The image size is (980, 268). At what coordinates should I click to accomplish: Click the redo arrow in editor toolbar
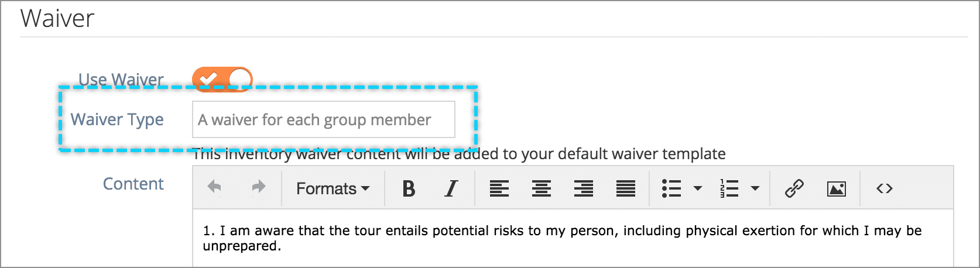[x=258, y=188]
